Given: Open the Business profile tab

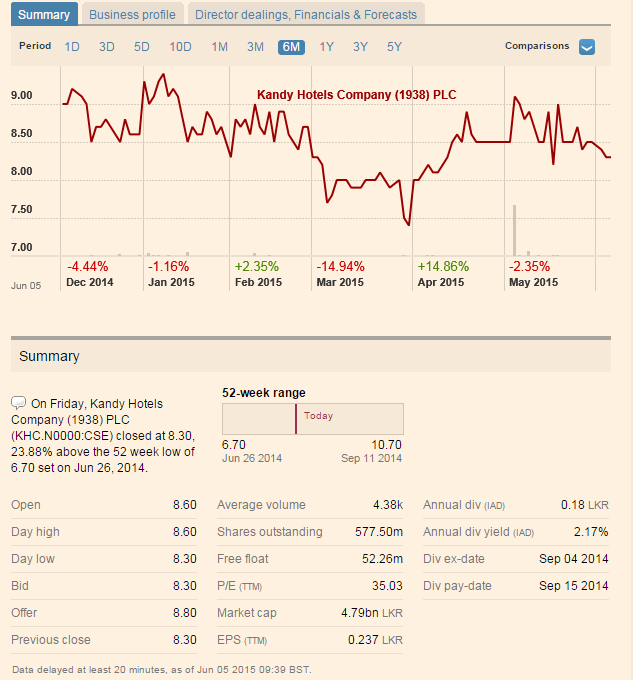Looking at the screenshot, I should point(132,14).
